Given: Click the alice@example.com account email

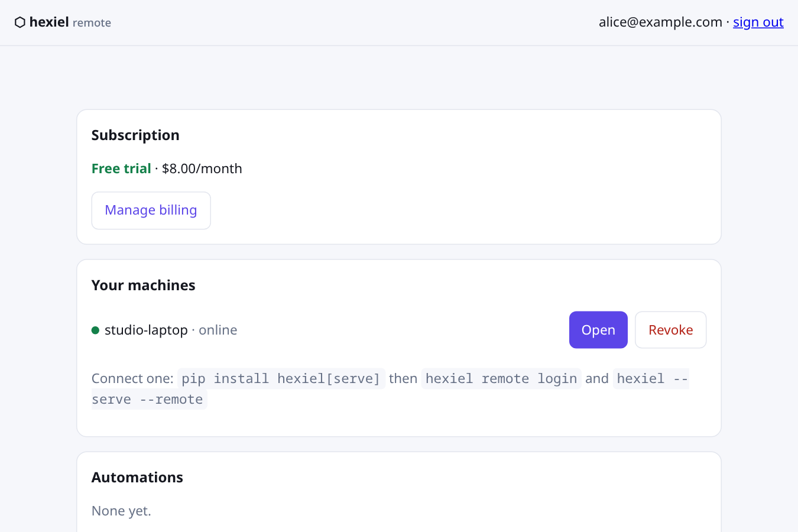Looking at the screenshot, I should (660, 22).
